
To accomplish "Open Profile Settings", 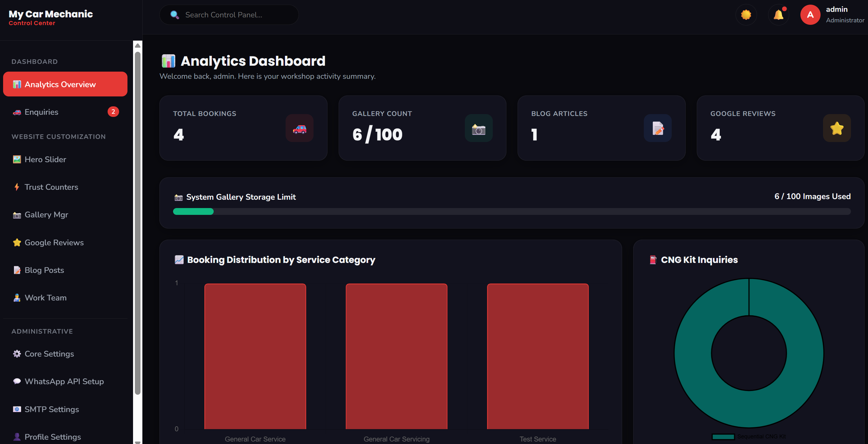I will pyautogui.click(x=65, y=437).
